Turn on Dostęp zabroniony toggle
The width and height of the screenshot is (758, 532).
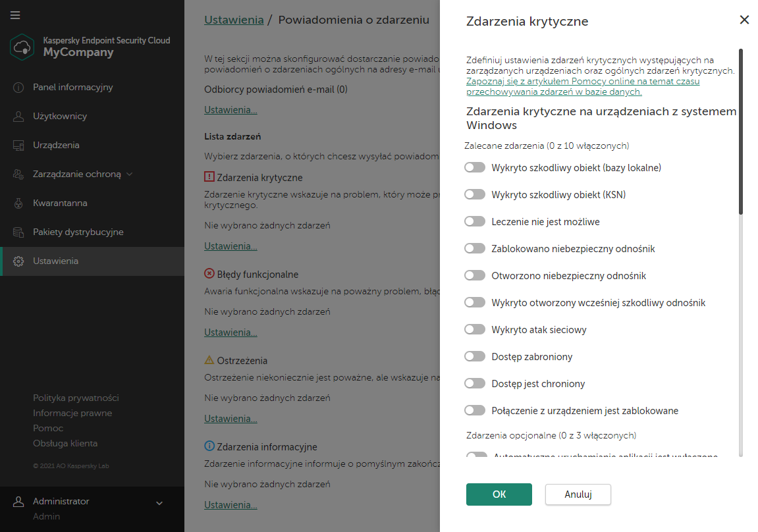pos(474,357)
